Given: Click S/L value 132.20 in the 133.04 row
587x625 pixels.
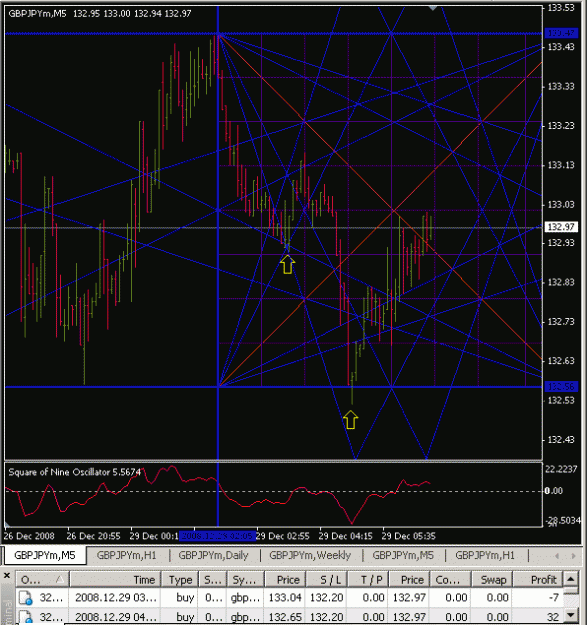Looking at the screenshot, I should click(x=326, y=598).
